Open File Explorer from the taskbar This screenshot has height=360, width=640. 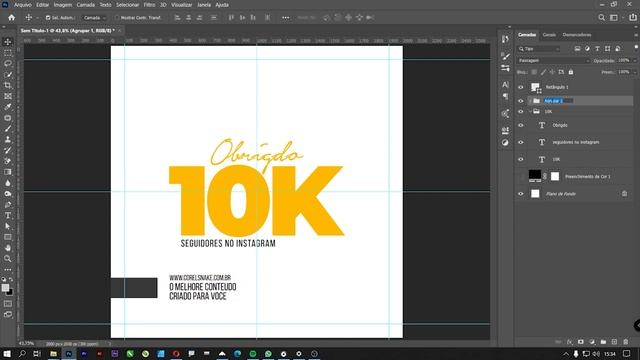coord(53,353)
